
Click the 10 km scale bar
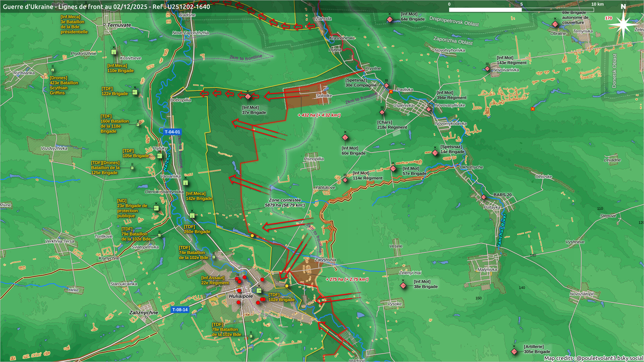tap(521, 10)
